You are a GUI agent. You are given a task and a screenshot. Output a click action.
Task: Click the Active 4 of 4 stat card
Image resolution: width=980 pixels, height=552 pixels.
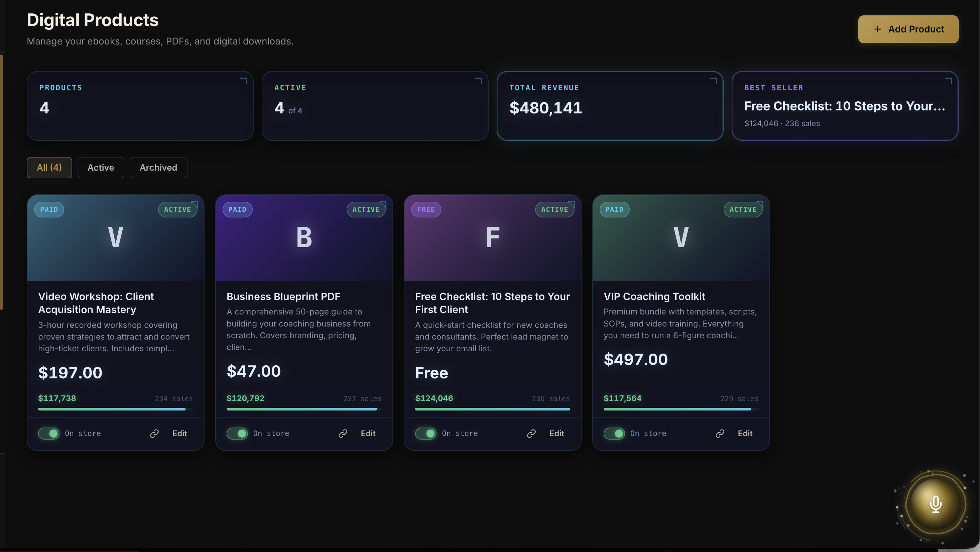375,106
